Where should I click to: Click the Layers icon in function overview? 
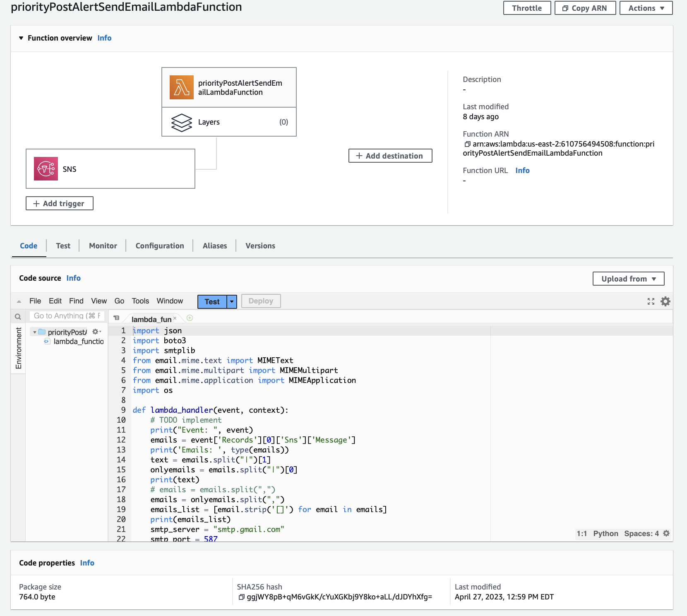tap(181, 122)
